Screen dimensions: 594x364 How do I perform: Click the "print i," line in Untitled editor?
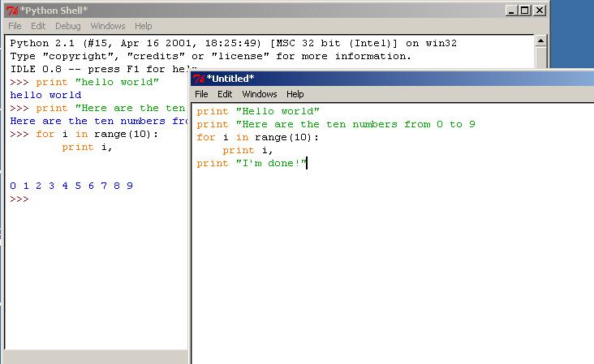pyautogui.click(x=247, y=150)
